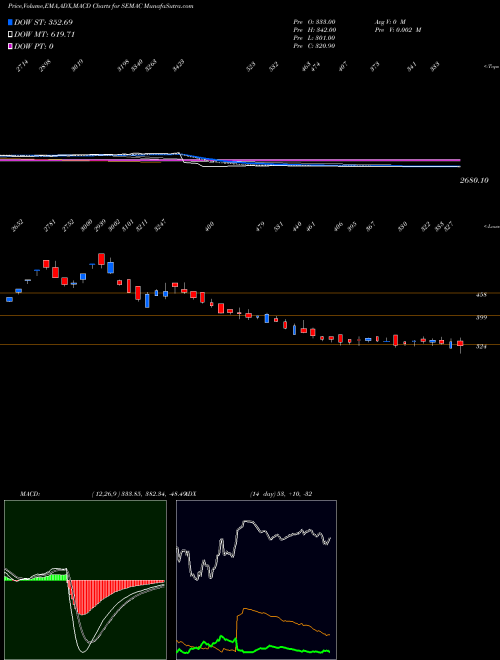
Task: Click the last red candlestick on the right
Action: pyautogui.click(x=460, y=344)
